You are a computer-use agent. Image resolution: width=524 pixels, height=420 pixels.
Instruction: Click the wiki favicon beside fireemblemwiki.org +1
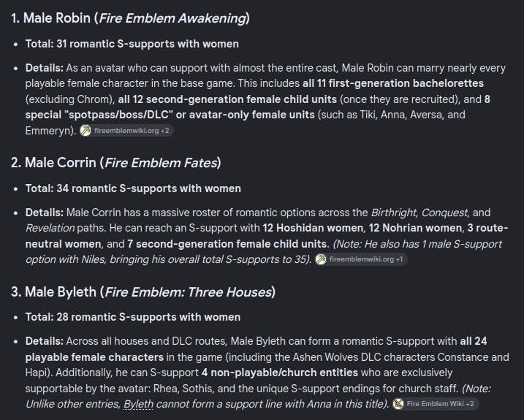point(321,259)
